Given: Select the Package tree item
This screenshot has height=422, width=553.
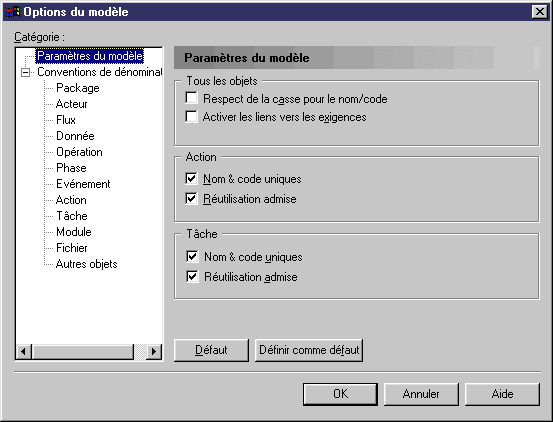Looking at the screenshot, I should (78, 88).
